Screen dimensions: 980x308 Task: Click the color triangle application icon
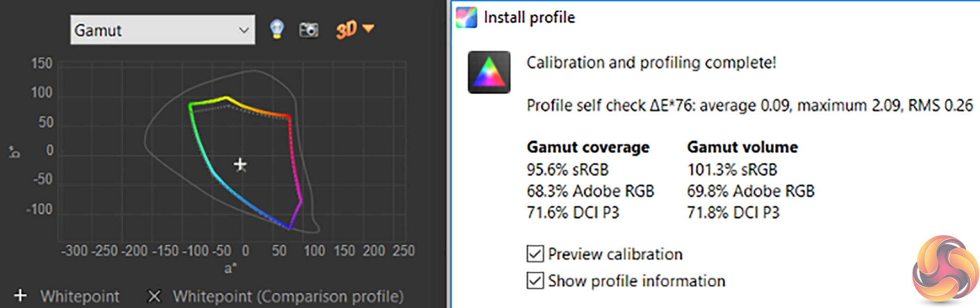[489, 72]
